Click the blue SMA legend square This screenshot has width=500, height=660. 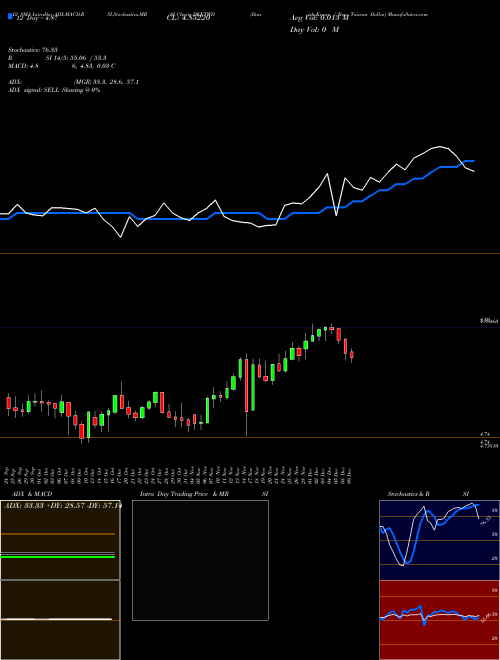pyautogui.click(x=10, y=17)
